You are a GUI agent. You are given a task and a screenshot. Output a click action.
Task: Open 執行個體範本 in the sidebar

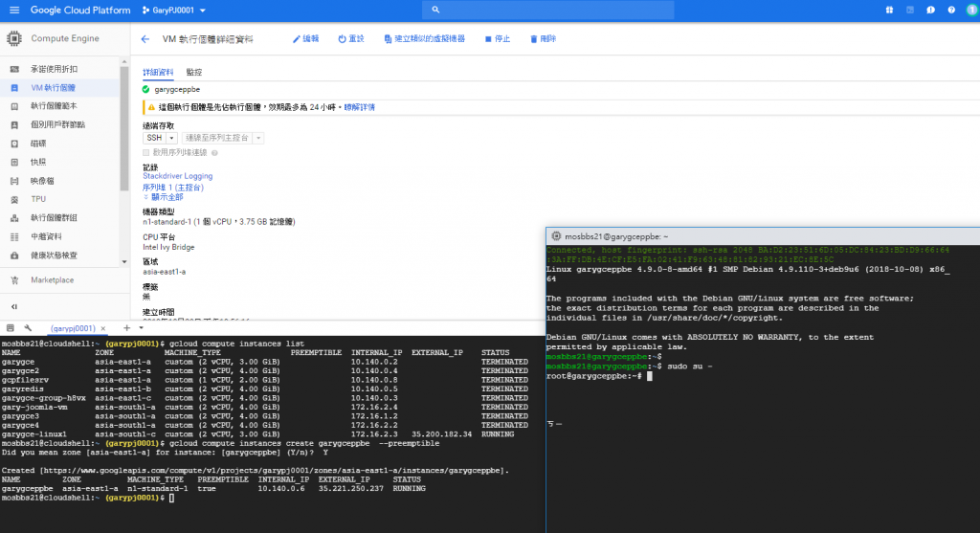pyautogui.click(x=54, y=106)
